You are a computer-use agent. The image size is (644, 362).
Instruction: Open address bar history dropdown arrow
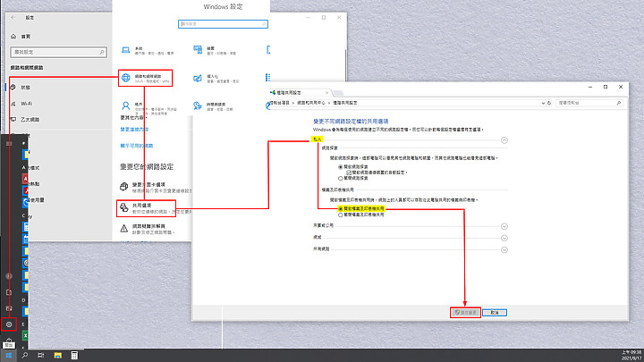click(x=544, y=103)
